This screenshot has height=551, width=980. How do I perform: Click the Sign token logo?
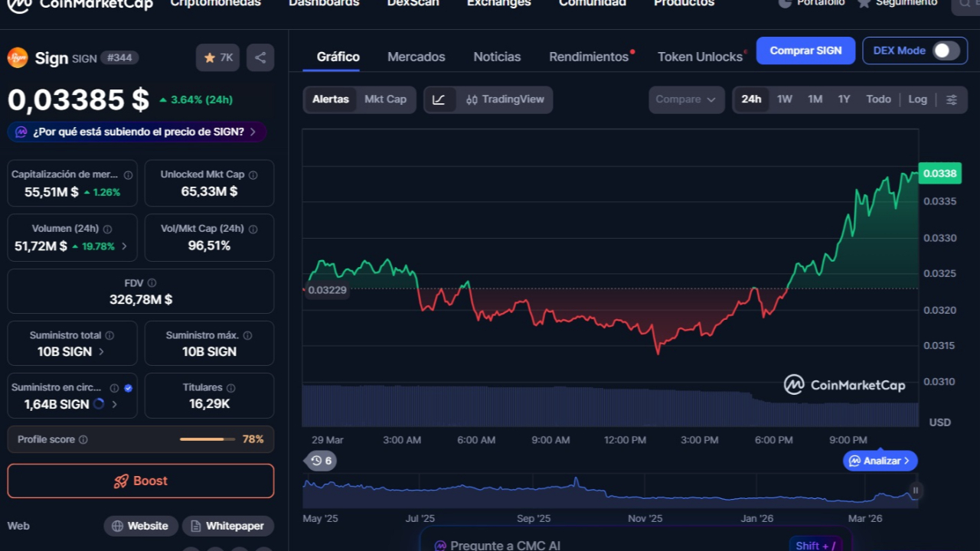click(x=18, y=57)
